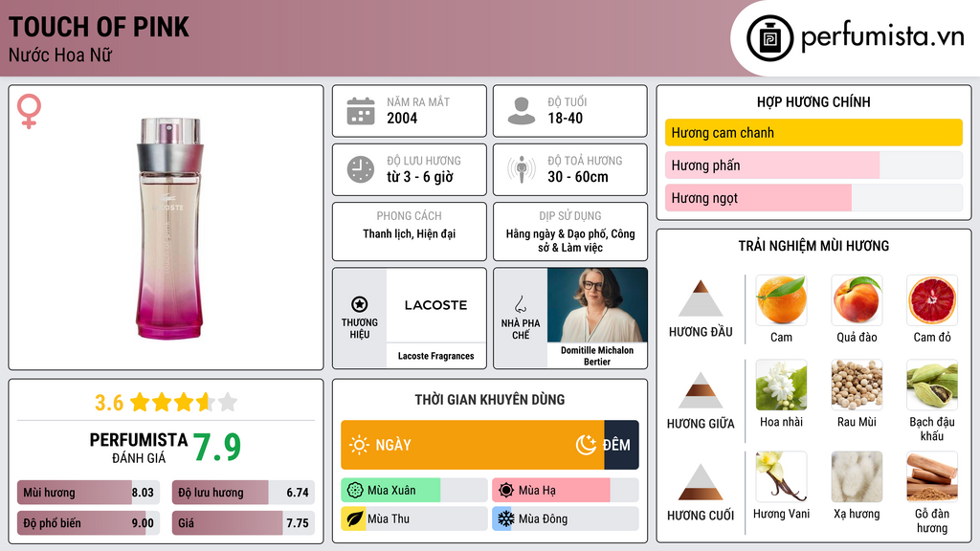
Task: Click the Rau Mùi coriander seeds image
Action: pyautogui.click(x=857, y=385)
